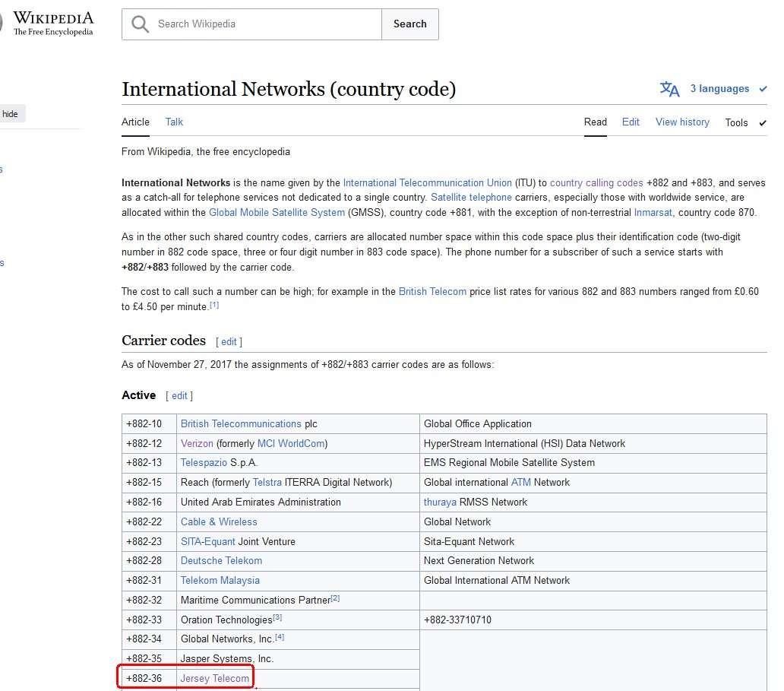Click the translate icon beside 3 languages
Viewport: 784px width, 691px height.
669,89
